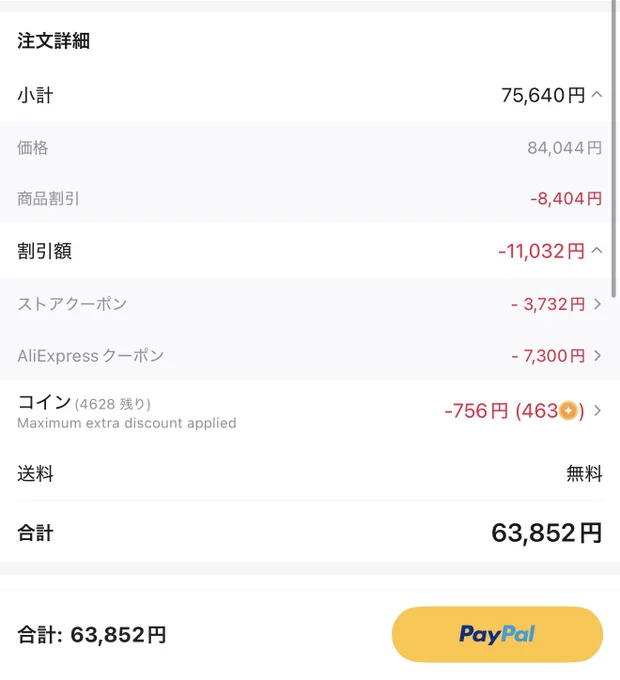Viewport: 620px width, 680px height.
Task: Select the AliExpress クーポン row label
Action: pos(91,356)
